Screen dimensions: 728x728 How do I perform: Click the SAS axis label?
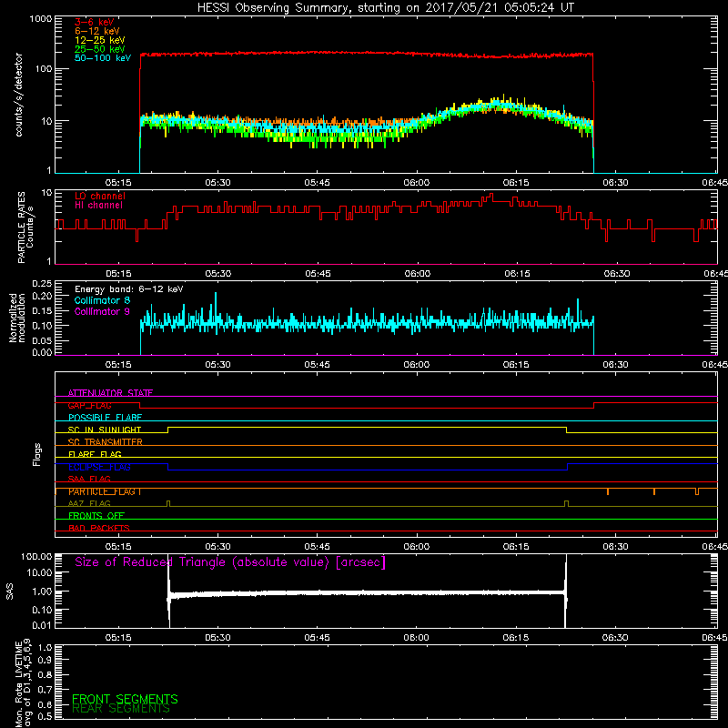(x=10, y=591)
